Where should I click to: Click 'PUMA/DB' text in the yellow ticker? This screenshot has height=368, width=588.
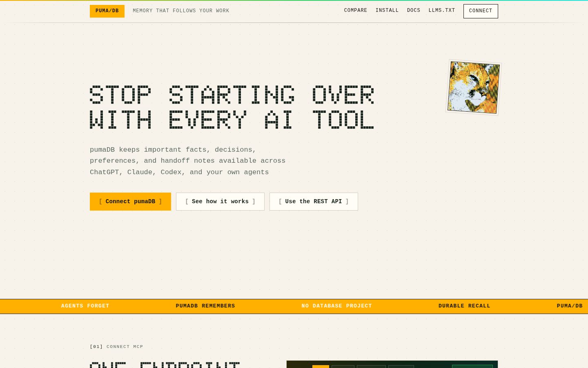pos(570,306)
